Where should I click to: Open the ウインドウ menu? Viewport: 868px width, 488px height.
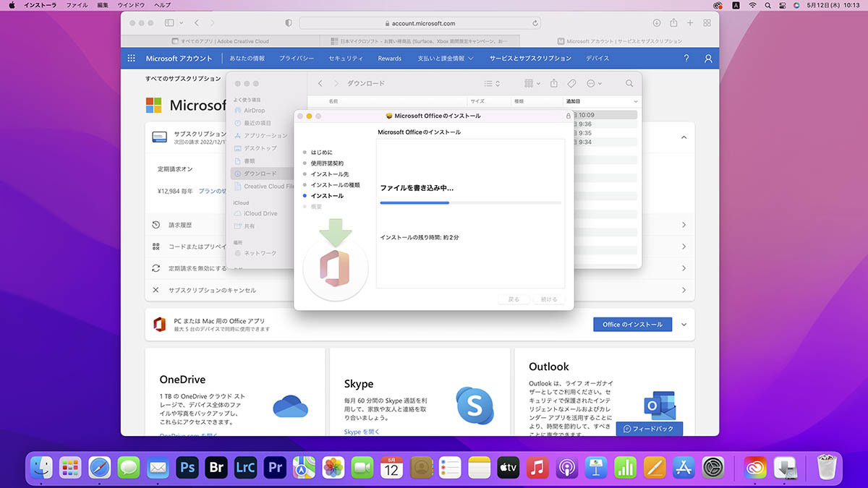tap(131, 5)
